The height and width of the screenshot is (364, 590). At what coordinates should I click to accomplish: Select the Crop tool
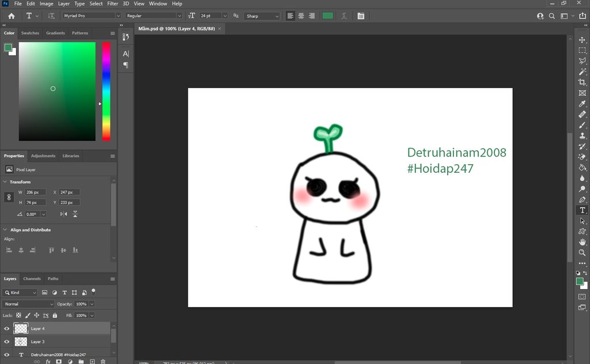[582, 82]
